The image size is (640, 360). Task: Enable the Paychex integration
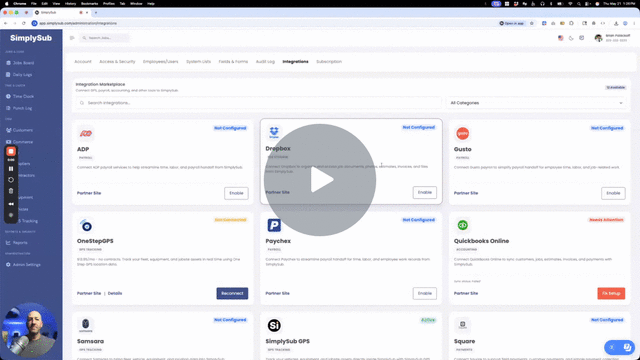(424, 293)
